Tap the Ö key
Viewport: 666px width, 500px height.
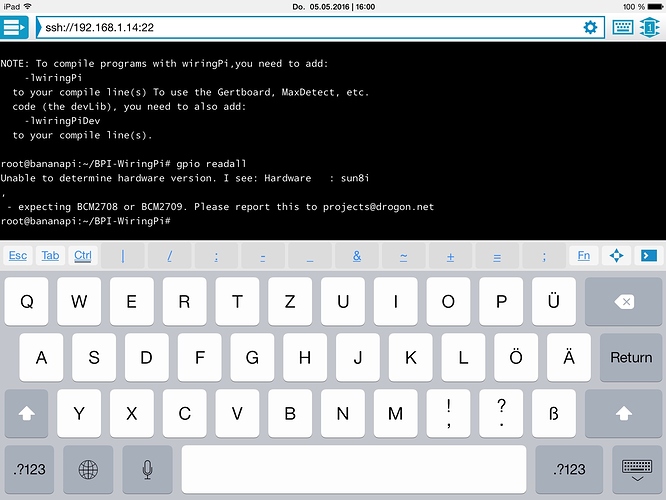(516, 357)
